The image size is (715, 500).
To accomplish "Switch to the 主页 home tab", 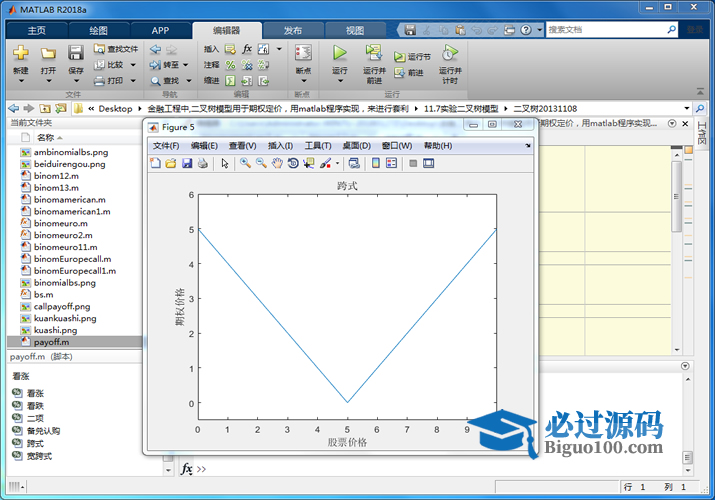I will click(36, 31).
